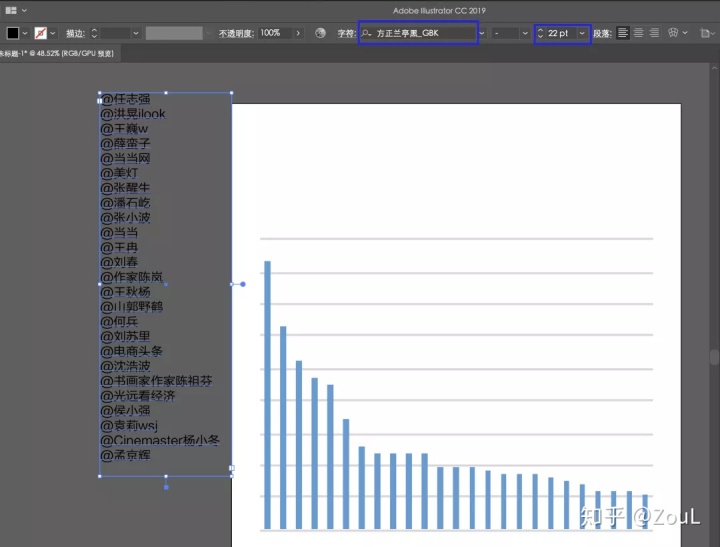Expand the font size dropdown arrow

(x=582, y=33)
